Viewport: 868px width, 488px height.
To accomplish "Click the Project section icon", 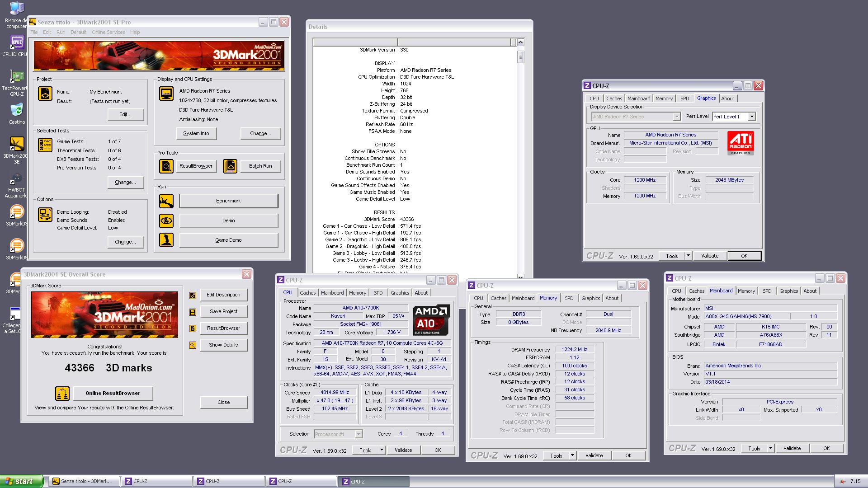I will [45, 94].
